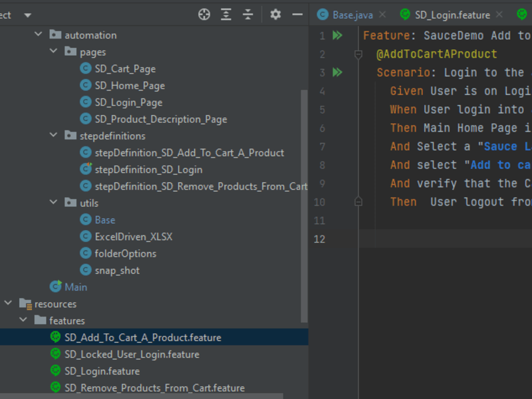Collapse the code fold marker at line 2

pos(358,54)
